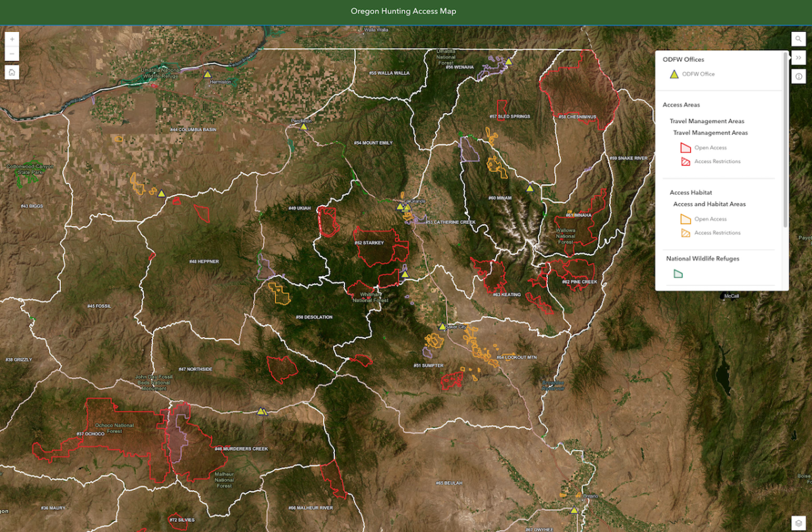This screenshot has width=812, height=532.
Task: Click the Cottonwood Canyon State Park label
Action: (x=29, y=169)
